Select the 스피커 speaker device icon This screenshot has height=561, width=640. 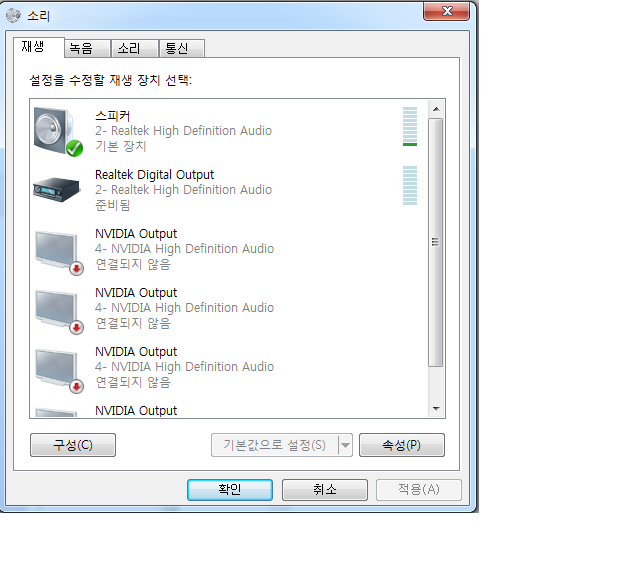pos(58,131)
